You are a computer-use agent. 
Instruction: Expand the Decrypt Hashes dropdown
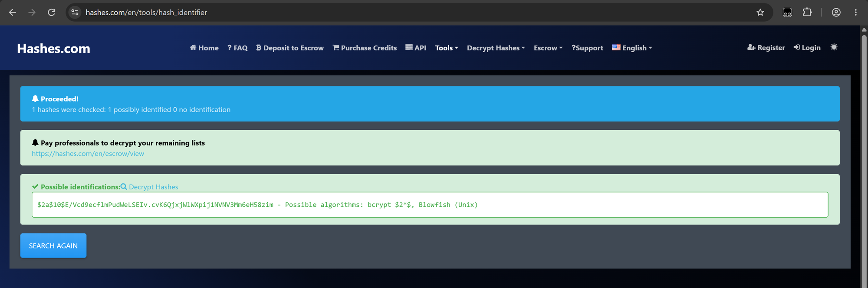point(496,48)
